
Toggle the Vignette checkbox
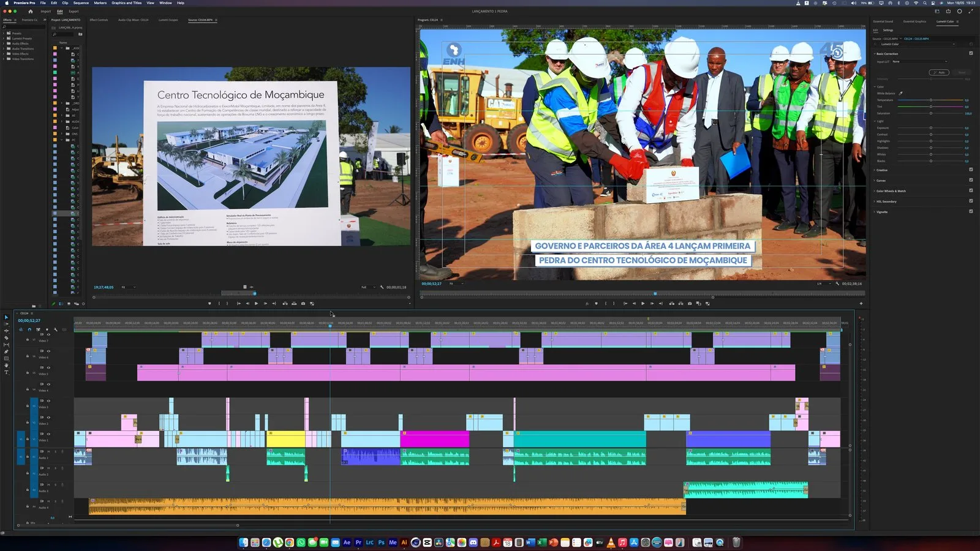point(971,211)
